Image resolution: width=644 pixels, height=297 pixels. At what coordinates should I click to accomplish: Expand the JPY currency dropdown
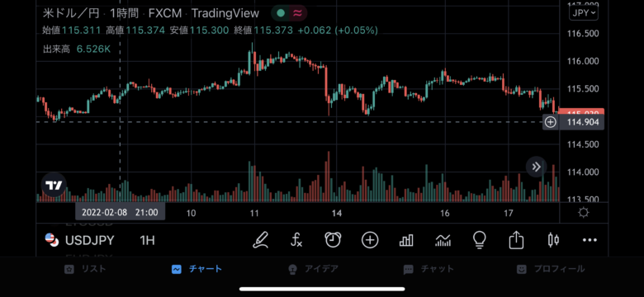[583, 12]
